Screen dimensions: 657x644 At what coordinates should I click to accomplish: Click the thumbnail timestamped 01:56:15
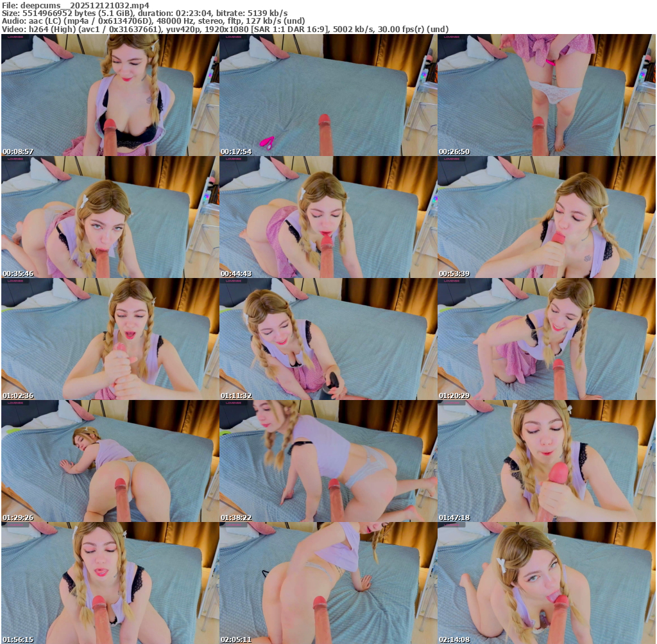(110, 583)
